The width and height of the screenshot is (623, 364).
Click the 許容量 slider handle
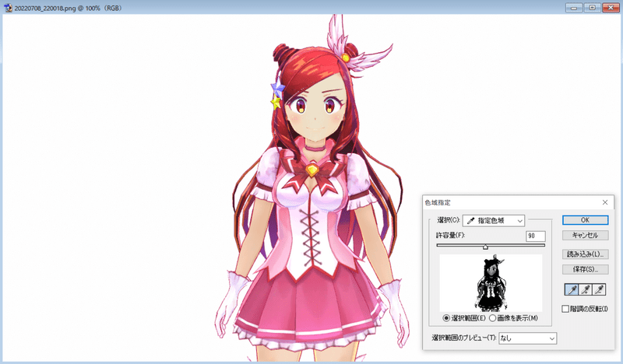click(485, 247)
